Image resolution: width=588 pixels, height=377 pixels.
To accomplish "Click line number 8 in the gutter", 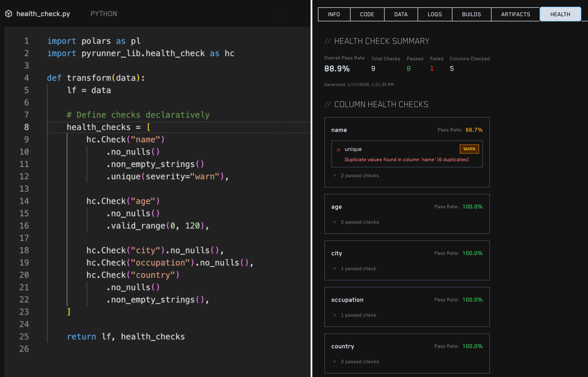I will point(26,127).
